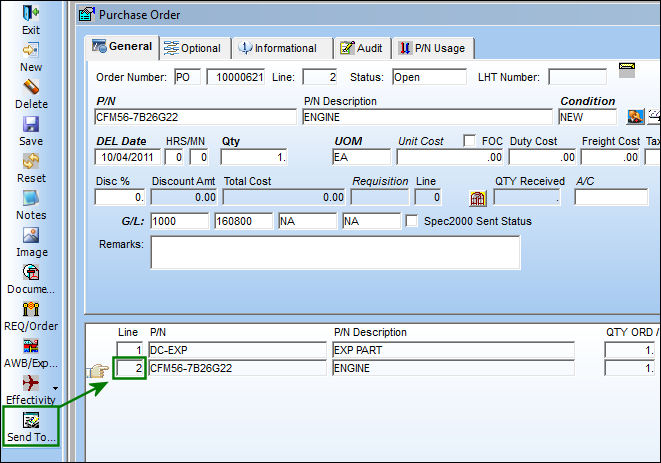Open the Documents sidebar icon
661x463 pixels.
click(31, 272)
